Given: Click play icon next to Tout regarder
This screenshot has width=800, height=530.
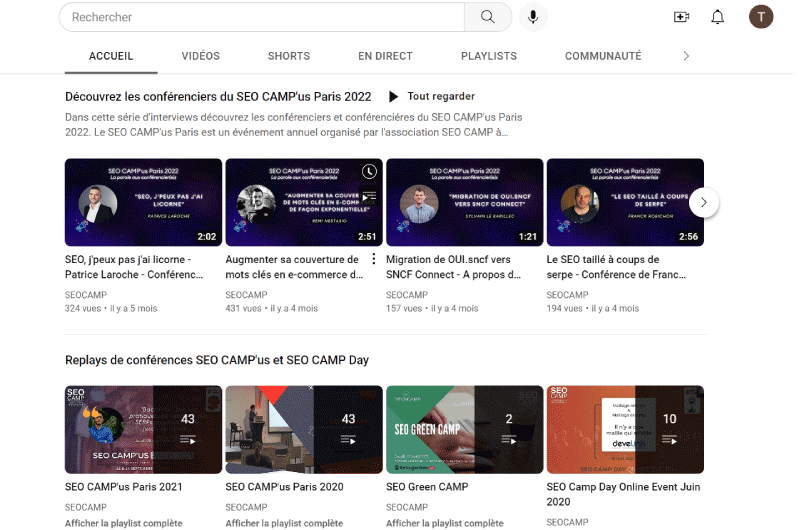Looking at the screenshot, I should coord(393,96).
